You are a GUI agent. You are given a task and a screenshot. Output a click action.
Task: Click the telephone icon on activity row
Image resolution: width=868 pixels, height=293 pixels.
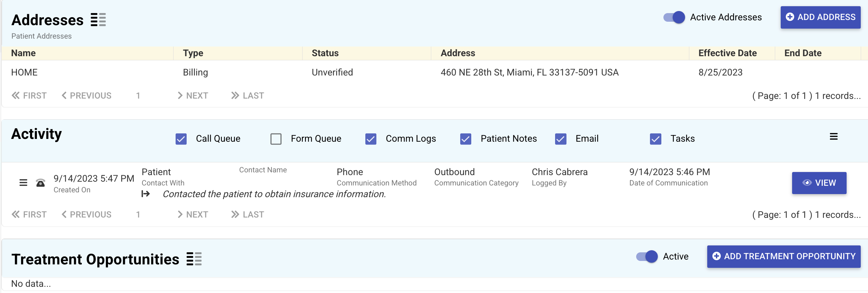[40, 183]
